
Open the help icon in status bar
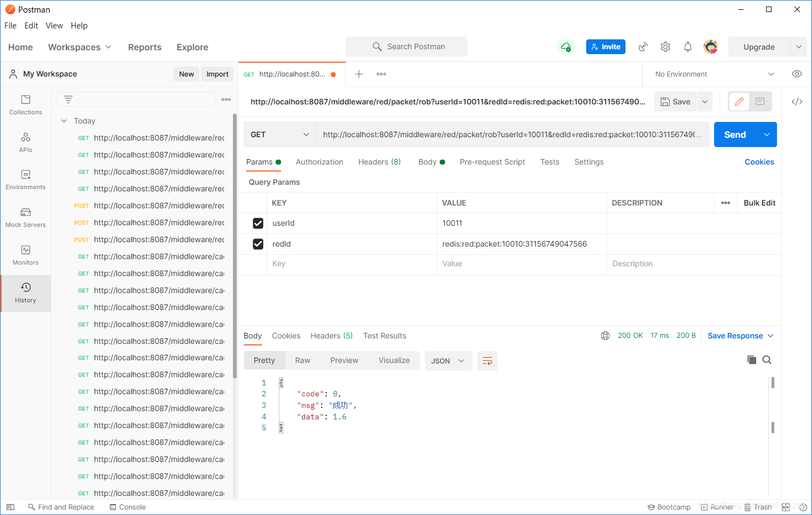[x=803, y=507]
